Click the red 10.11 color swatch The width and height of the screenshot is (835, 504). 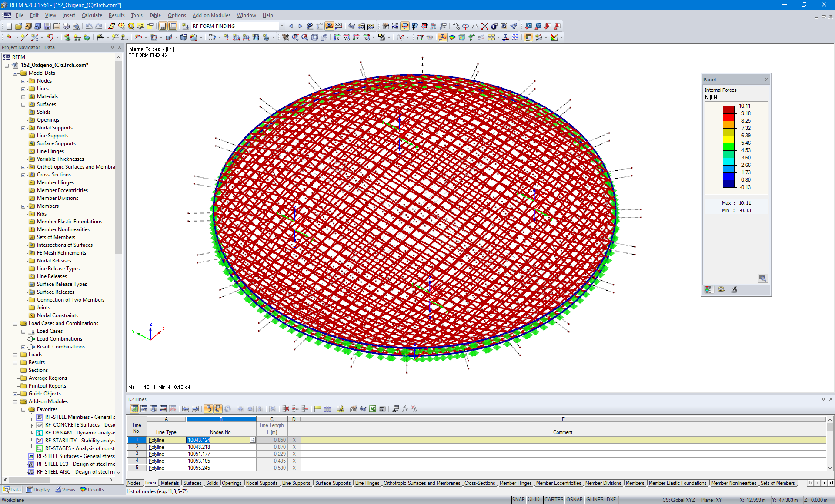(x=728, y=109)
